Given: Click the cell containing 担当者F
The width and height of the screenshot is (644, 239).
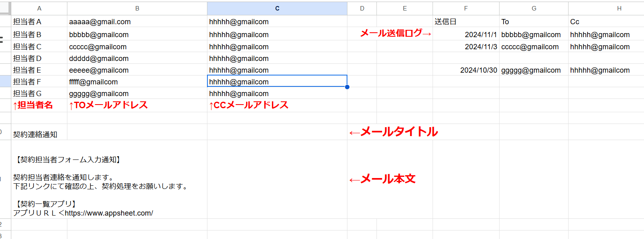Looking at the screenshot, I should pos(39,82).
